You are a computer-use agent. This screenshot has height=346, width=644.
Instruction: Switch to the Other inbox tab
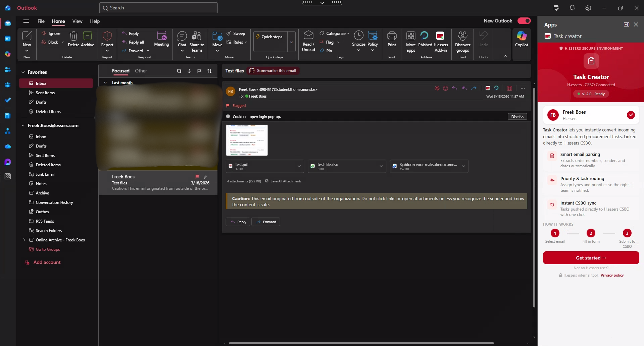[x=141, y=71]
